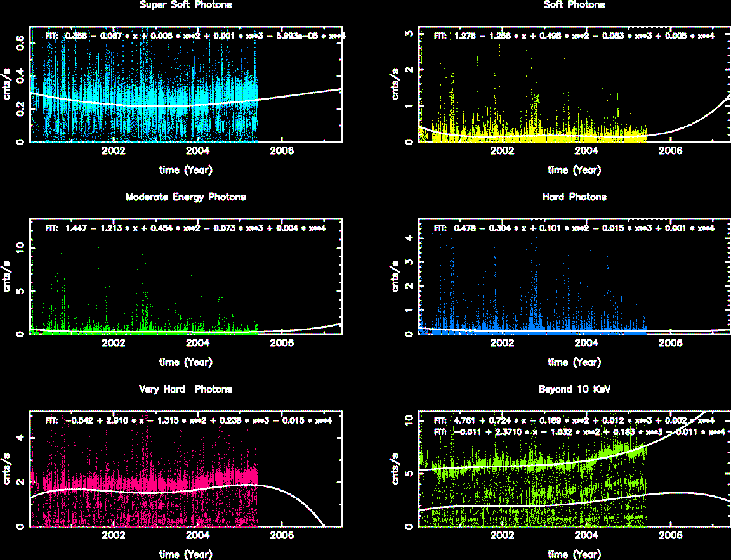Click time (Year) label under Hard Photons plot
This screenshot has height=560, width=731.
pyautogui.click(x=574, y=362)
